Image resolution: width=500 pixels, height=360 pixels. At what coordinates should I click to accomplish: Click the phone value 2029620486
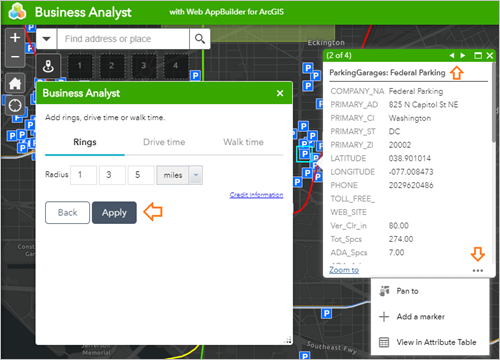(x=411, y=185)
